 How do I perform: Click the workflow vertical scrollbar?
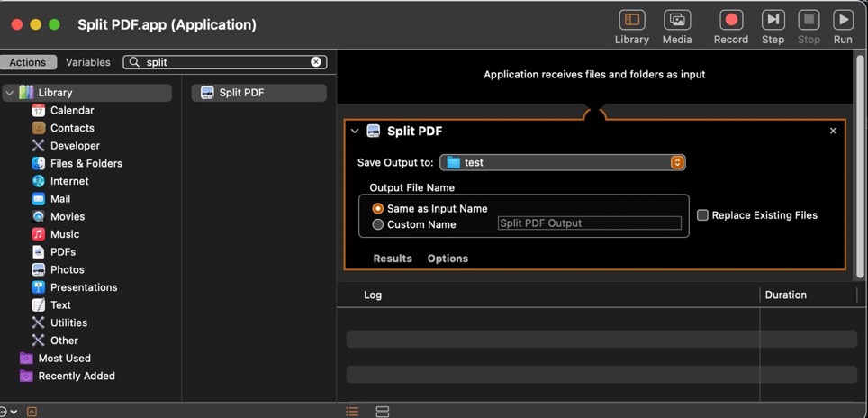pyautogui.click(x=860, y=166)
